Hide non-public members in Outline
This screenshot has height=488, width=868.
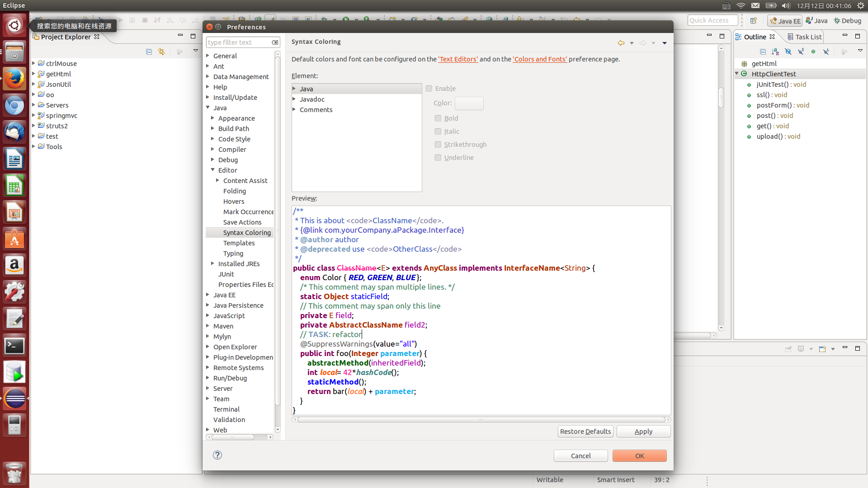813,52
